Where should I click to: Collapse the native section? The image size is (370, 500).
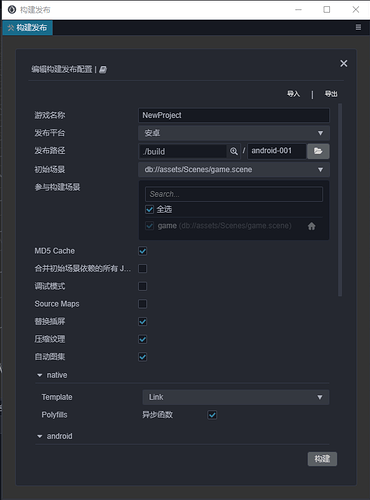pyautogui.click(x=40, y=375)
